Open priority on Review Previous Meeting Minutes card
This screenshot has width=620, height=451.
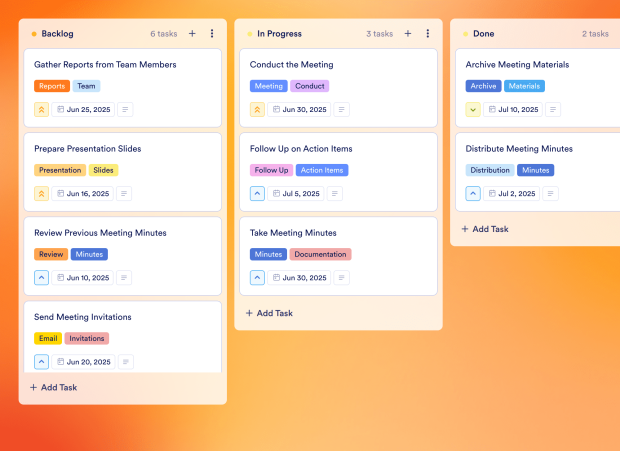coord(42,278)
